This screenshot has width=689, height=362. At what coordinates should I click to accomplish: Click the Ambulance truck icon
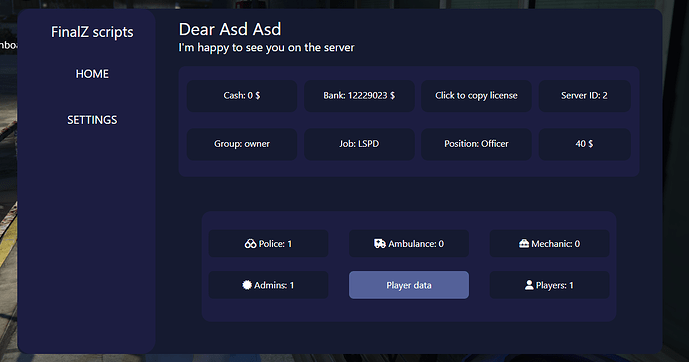pos(380,244)
